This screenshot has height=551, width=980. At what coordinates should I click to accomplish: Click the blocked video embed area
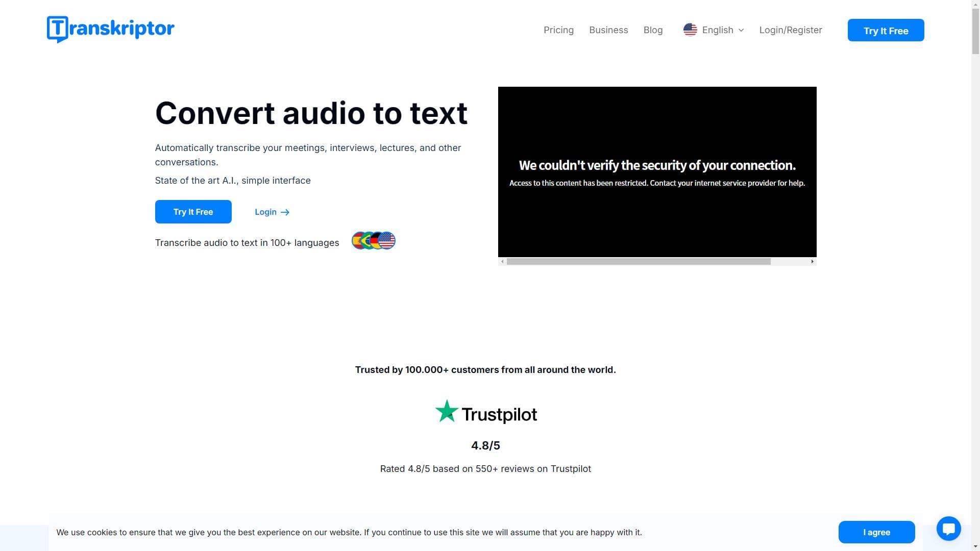click(657, 172)
